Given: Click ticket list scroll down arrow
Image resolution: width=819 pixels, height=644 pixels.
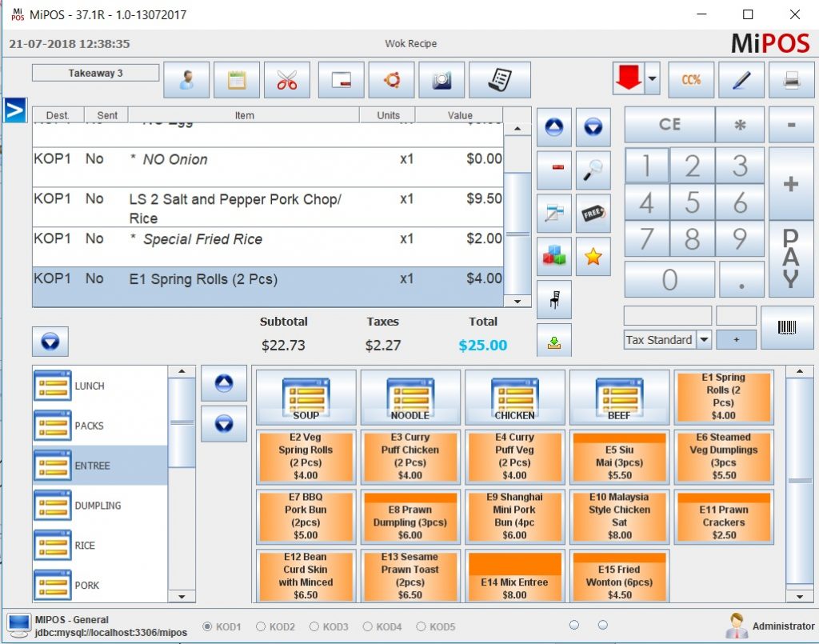Looking at the screenshot, I should tap(517, 302).
